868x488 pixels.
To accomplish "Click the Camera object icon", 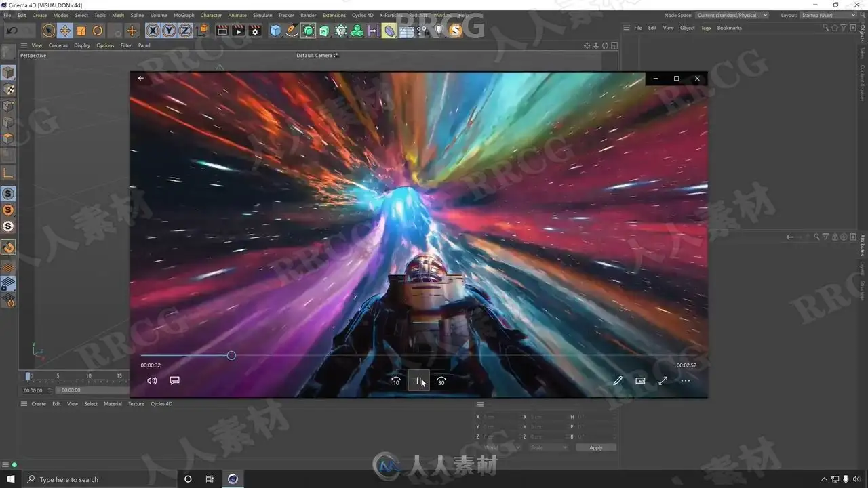I will [x=422, y=30].
